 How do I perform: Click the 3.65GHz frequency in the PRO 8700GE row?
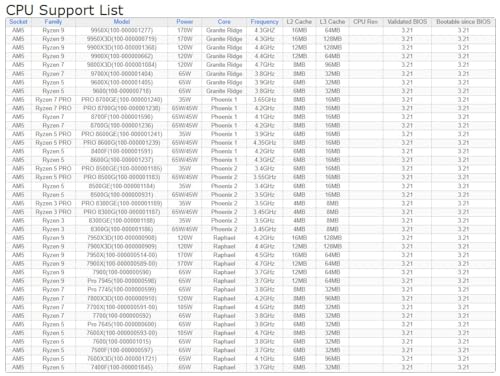pos(265,100)
